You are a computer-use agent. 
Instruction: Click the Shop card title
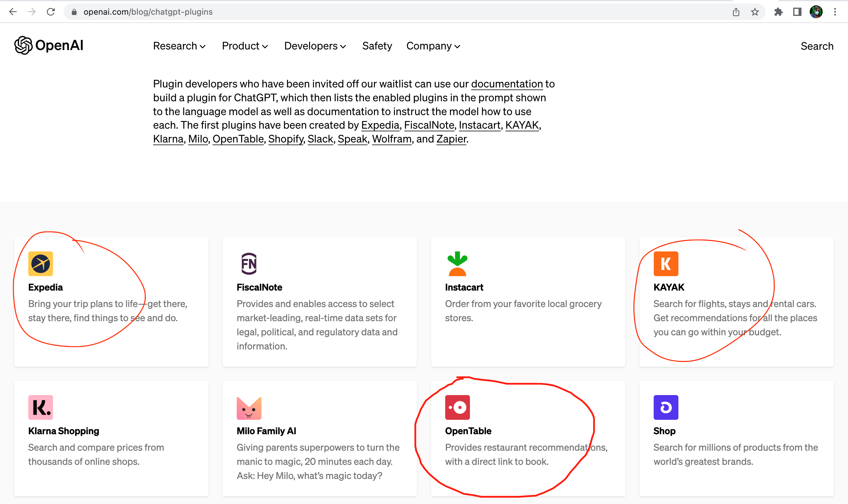click(664, 431)
